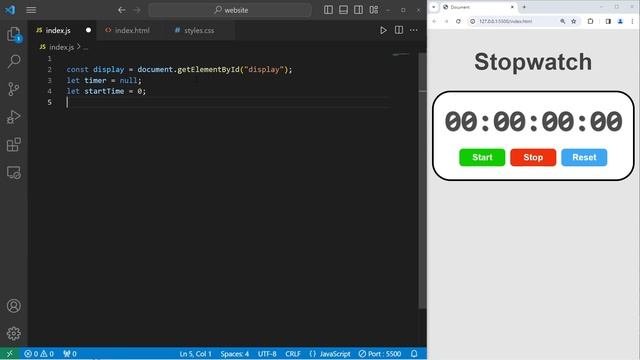Click the startTime variable on line 4
640x360 pixels.
point(104,91)
